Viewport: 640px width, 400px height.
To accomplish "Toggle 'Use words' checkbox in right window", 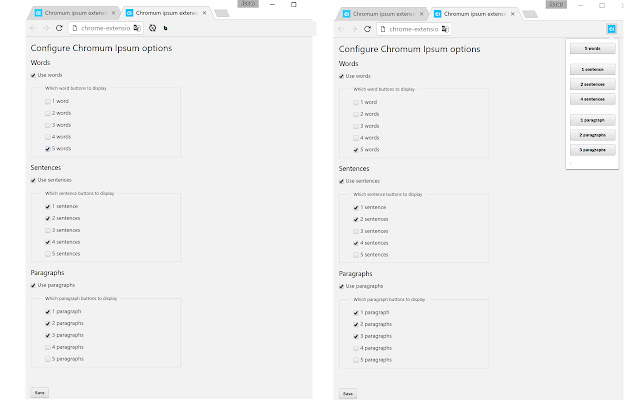I will click(341, 76).
